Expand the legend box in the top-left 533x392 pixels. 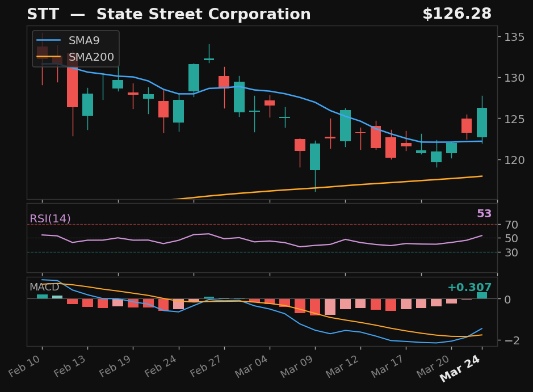click(75, 49)
